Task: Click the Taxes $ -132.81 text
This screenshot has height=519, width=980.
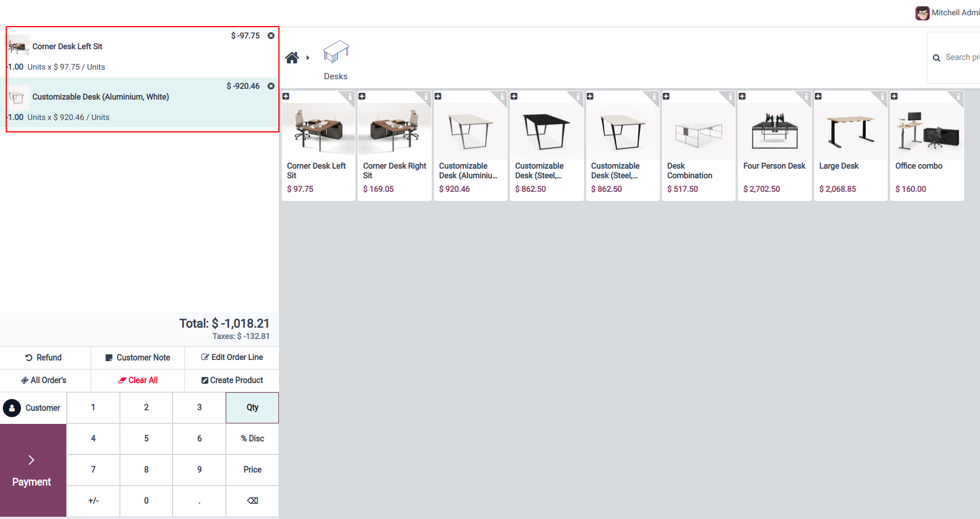Action: pyautogui.click(x=241, y=336)
